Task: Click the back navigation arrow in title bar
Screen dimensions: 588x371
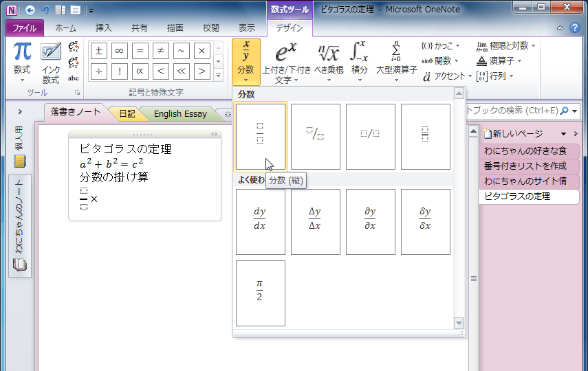Action: [x=30, y=10]
